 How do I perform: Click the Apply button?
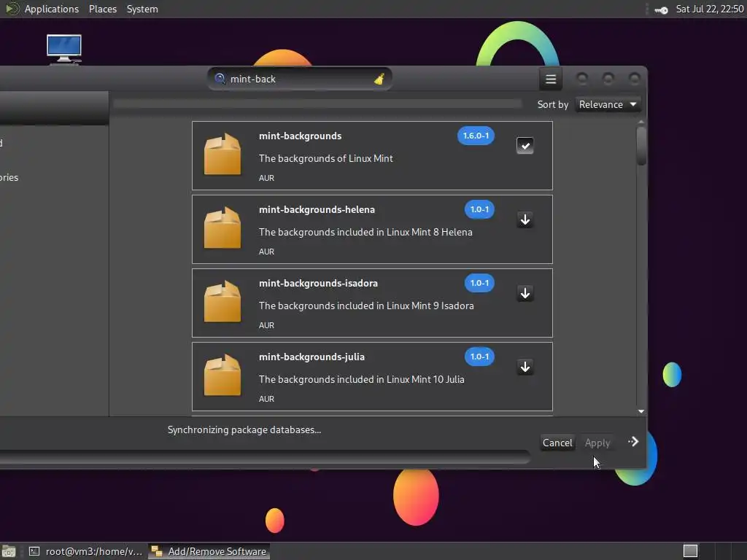tap(597, 443)
